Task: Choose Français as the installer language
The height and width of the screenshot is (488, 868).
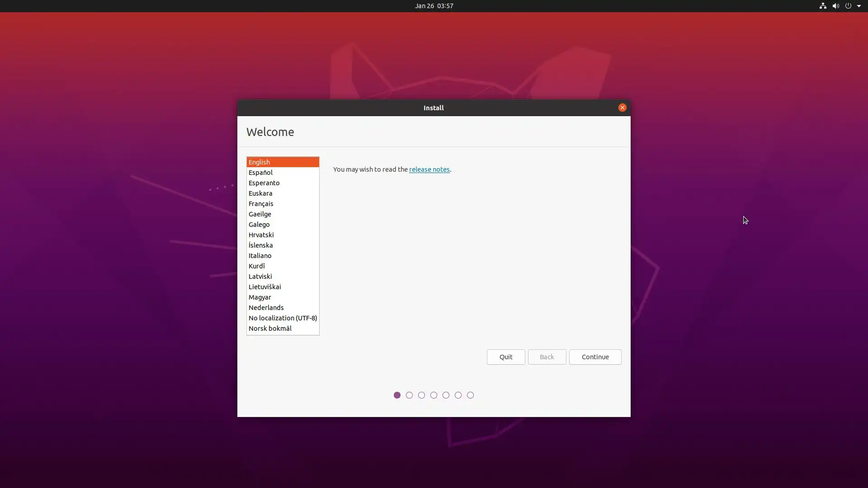Action: point(261,204)
